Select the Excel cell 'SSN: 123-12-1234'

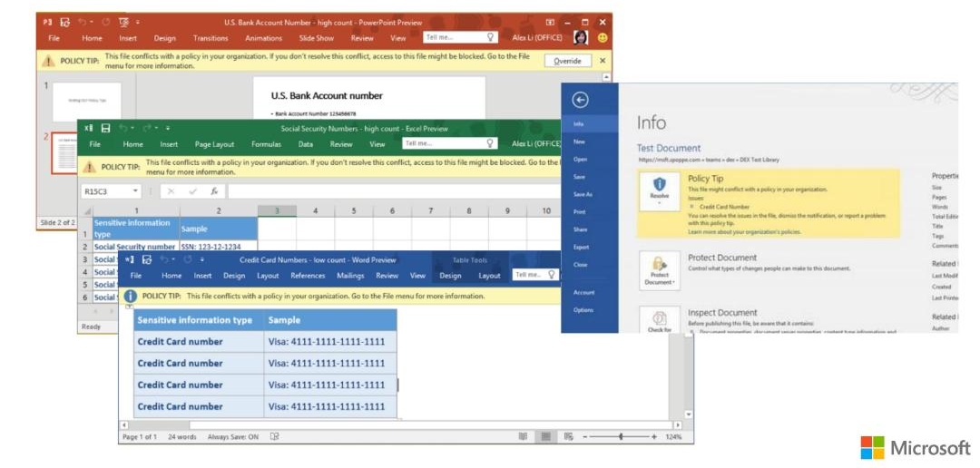219,247
